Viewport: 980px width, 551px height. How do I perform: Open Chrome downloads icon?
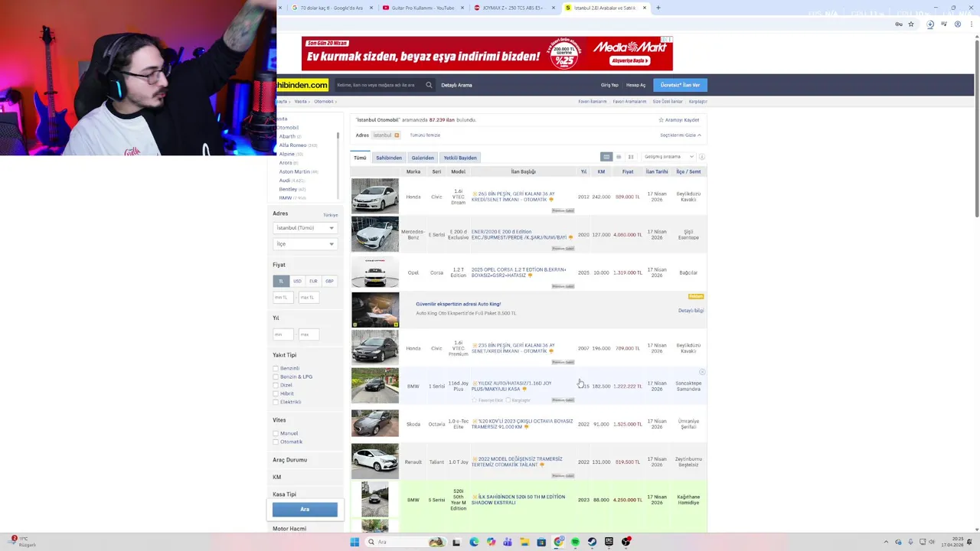point(930,24)
